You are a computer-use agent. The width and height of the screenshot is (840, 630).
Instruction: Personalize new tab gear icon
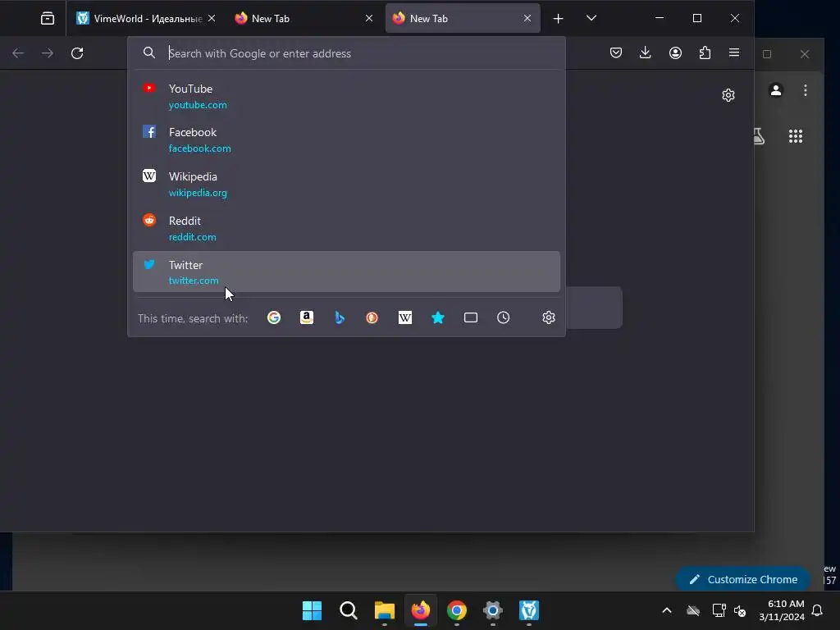728,95
